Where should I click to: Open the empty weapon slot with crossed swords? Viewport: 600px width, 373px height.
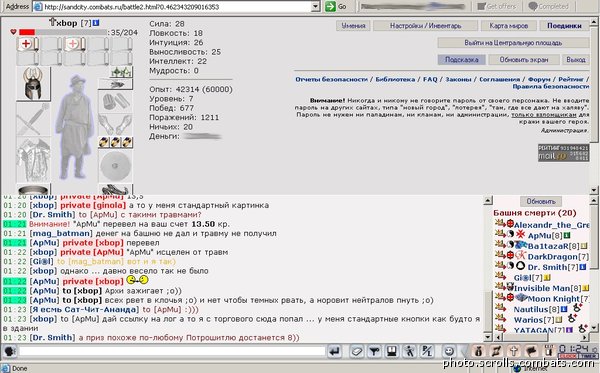coord(33,119)
